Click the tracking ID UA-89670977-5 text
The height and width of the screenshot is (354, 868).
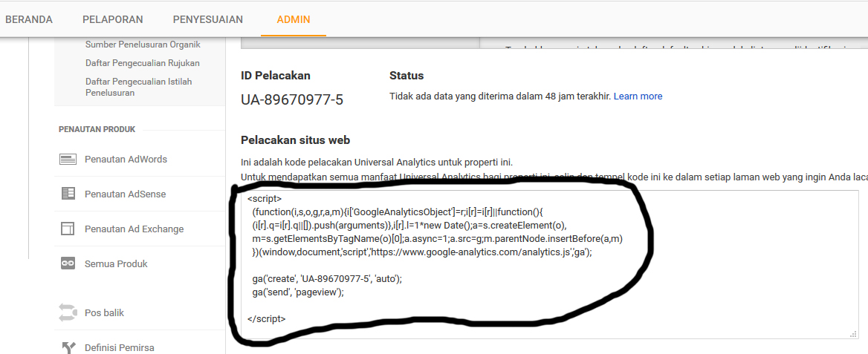(x=292, y=99)
